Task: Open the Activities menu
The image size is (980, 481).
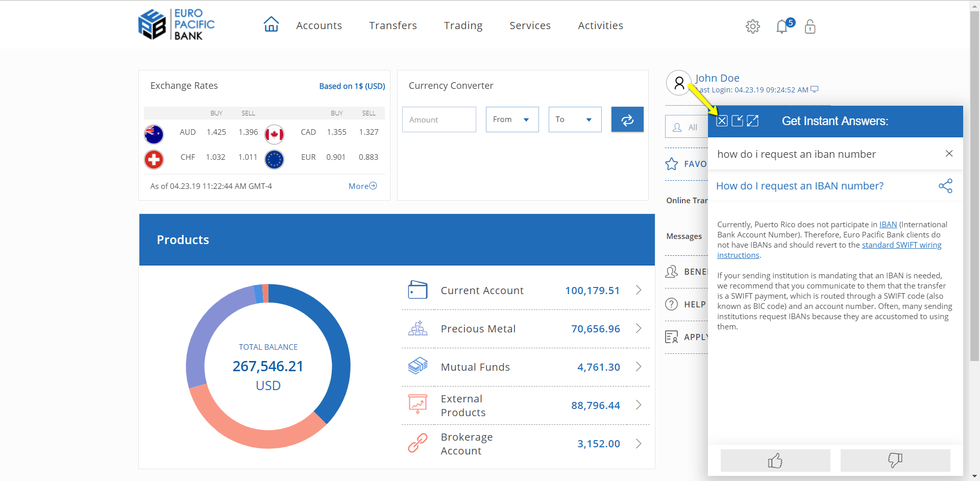Action: click(x=600, y=26)
